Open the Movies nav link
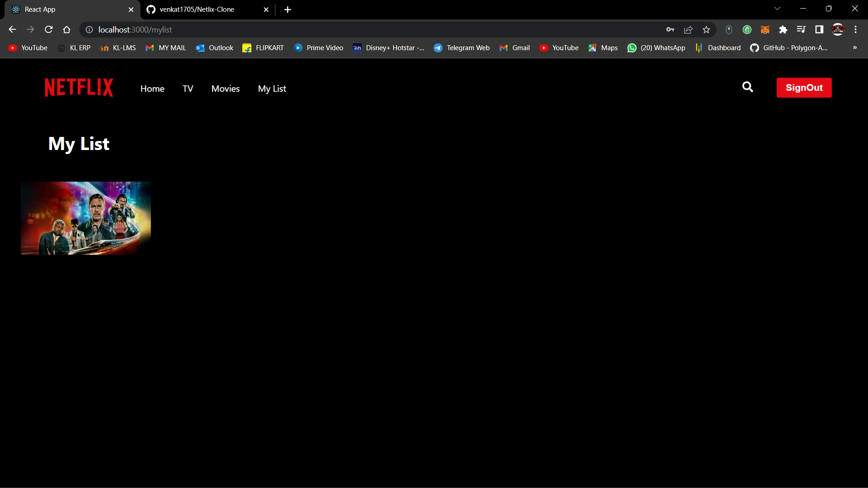 click(x=226, y=89)
